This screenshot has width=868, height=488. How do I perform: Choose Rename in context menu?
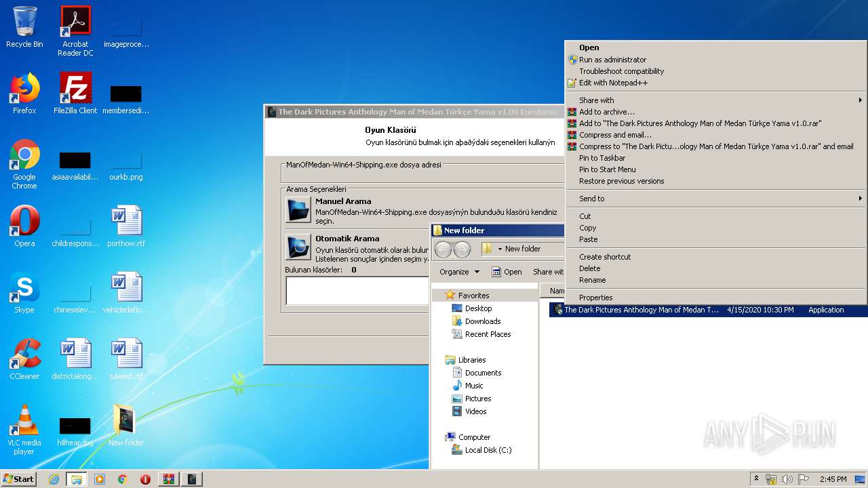tap(716, 280)
